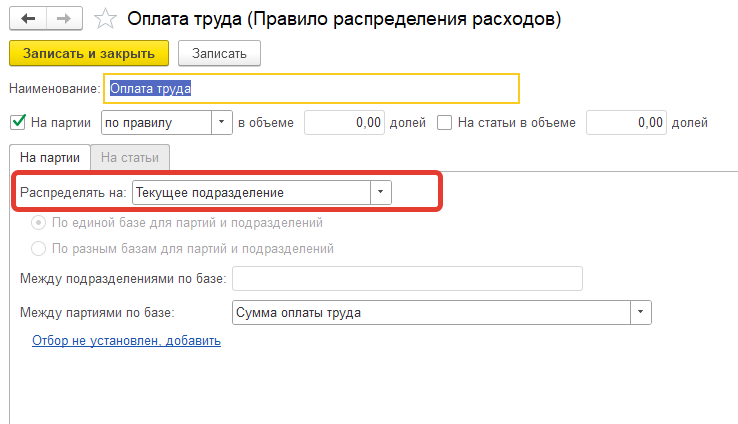Image resolution: width=738 pixels, height=424 pixels.
Task: Switch to the На партии tab
Action: coord(50,157)
